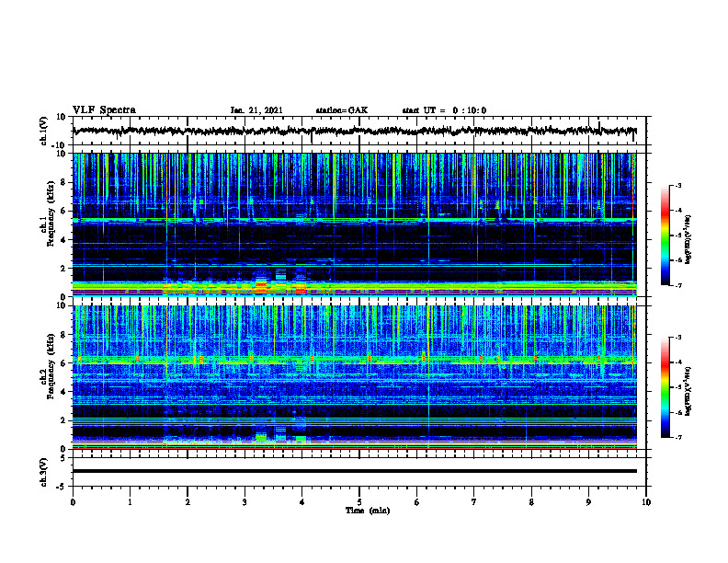Viewport: 728px width, 563px height.
Task: Click the 'Time (min)' axis label
Action: [x=368, y=511]
